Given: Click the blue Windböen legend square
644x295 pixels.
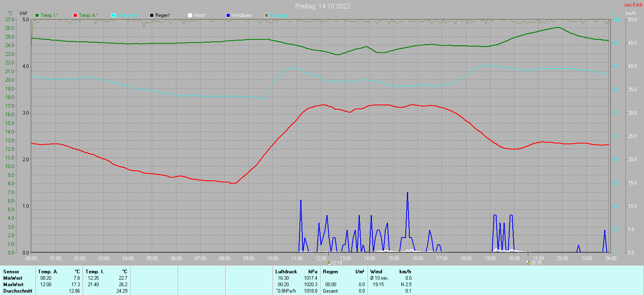Looking at the screenshot, I should 228,15.
